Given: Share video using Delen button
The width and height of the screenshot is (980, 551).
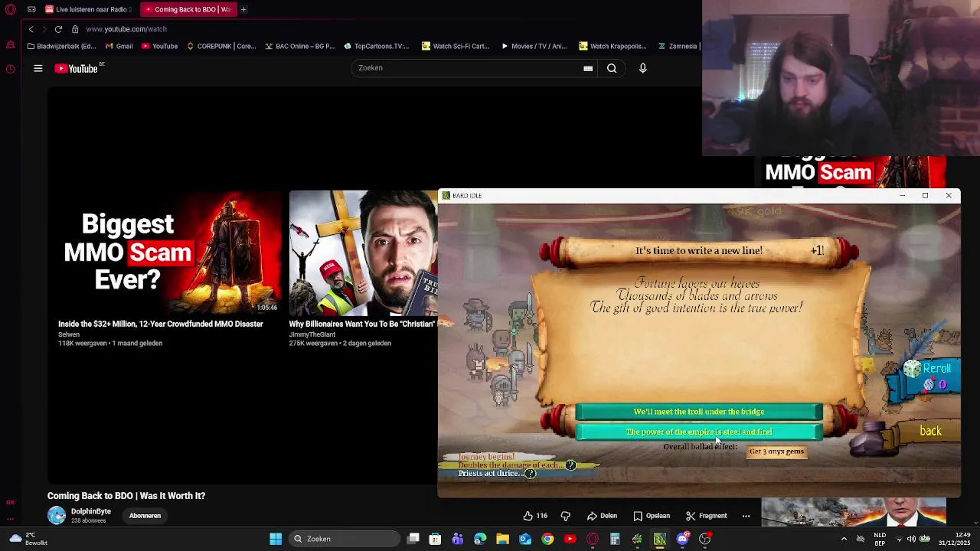Looking at the screenshot, I should pyautogui.click(x=603, y=516).
